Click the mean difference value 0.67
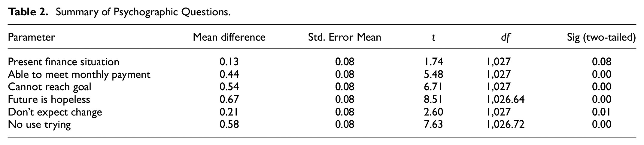Image resolution: width=644 pixels, height=145 pixels. coord(229,99)
